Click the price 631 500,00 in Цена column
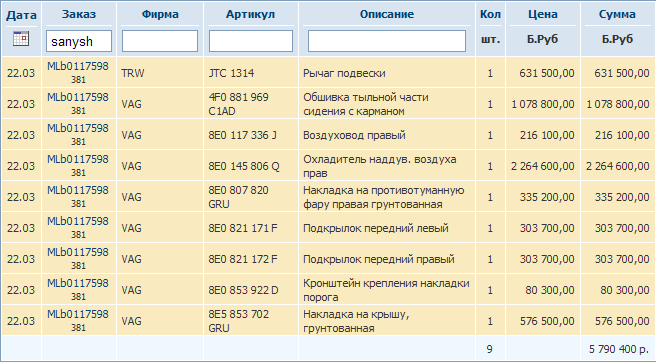Image resolution: width=656 pixels, height=362 pixels. pyautogui.click(x=547, y=73)
